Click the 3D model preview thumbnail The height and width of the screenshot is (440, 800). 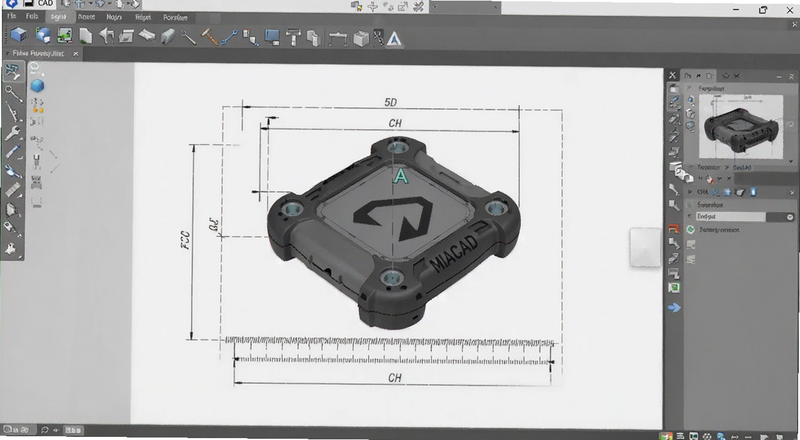point(740,127)
